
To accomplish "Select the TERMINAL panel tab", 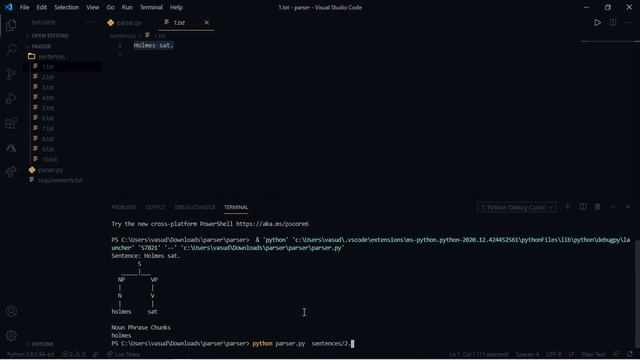I will pyautogui.click(x=236, y=207).
